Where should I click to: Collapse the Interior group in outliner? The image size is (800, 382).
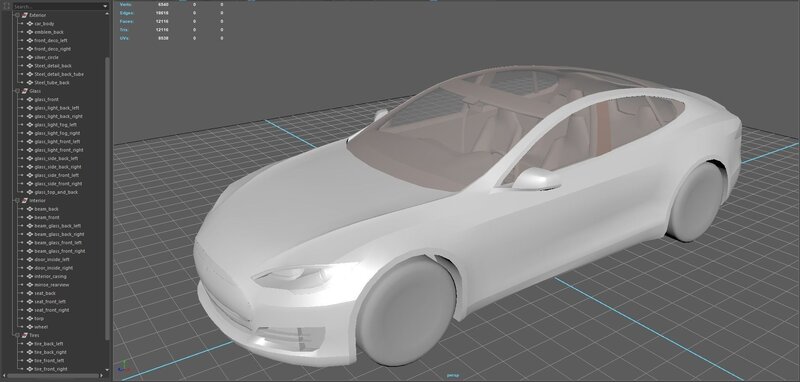[x=17, y=200]
